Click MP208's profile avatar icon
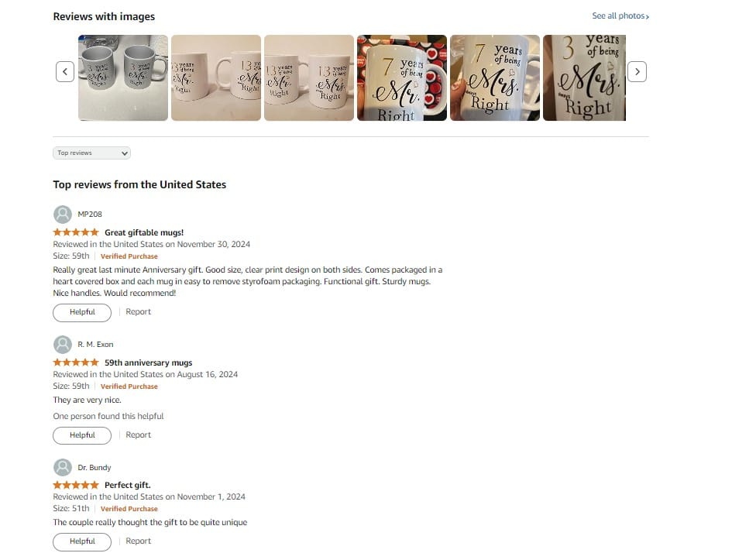 63,215
